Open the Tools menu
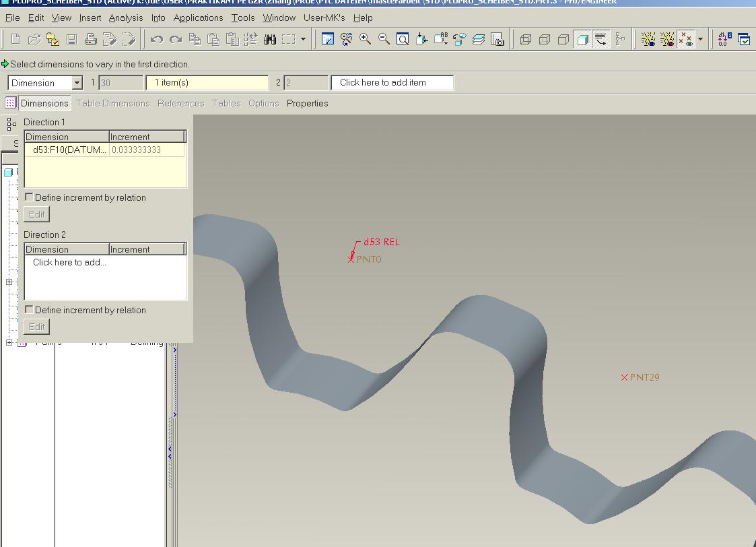 click(x=243, y=18)
